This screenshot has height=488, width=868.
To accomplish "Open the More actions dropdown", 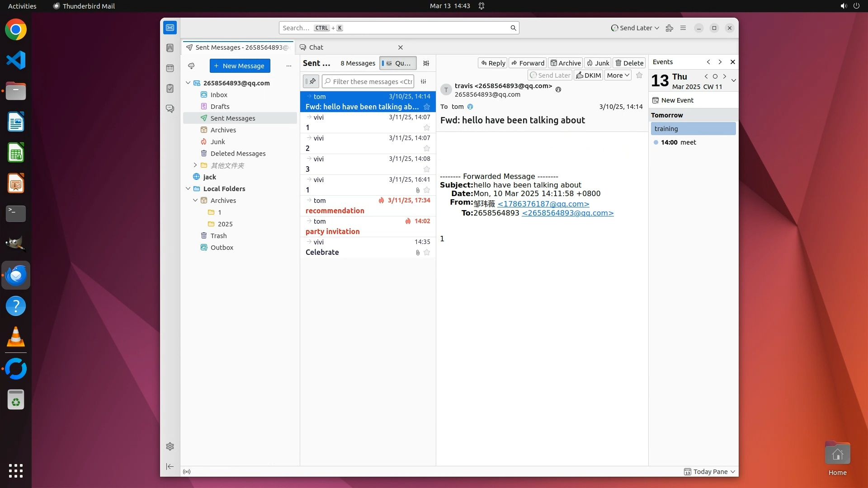I will click(618, 75).
